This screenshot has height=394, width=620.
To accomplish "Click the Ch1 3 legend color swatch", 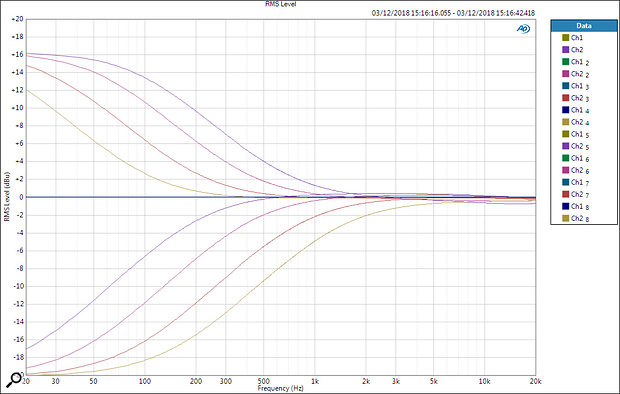I will click(x=565, y=86).
